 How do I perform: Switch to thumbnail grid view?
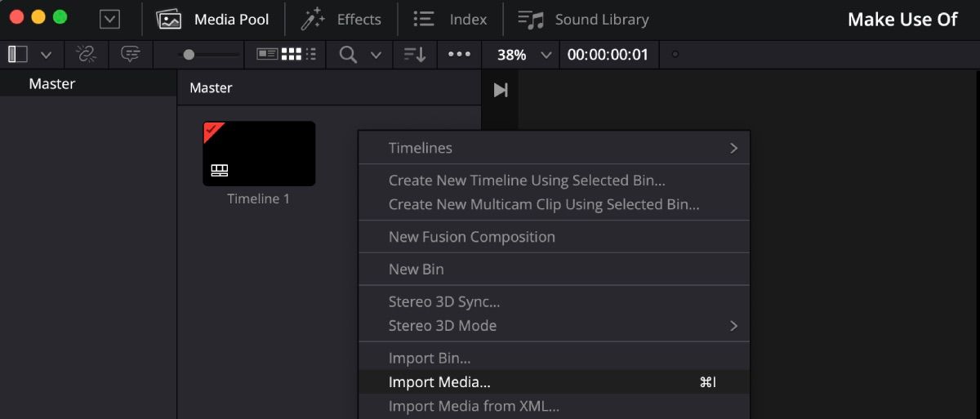point(292,55)
